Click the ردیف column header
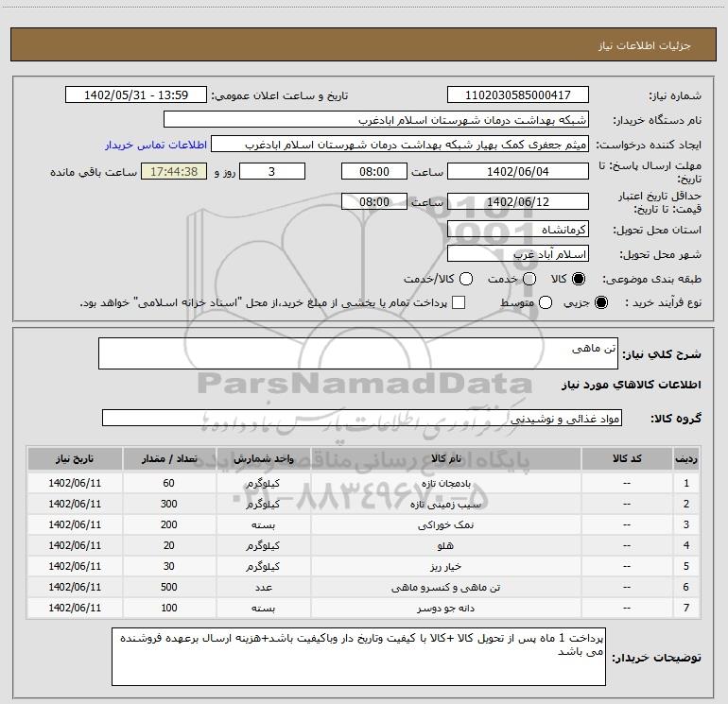This screenshot has height=704, width=728. [x=686, y=458]
